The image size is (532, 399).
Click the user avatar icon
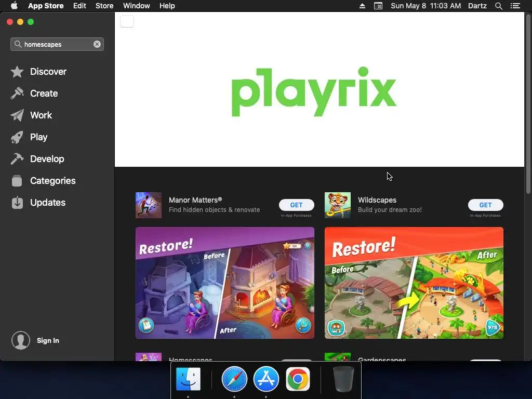pyautogui.click(x=21, y=340)
